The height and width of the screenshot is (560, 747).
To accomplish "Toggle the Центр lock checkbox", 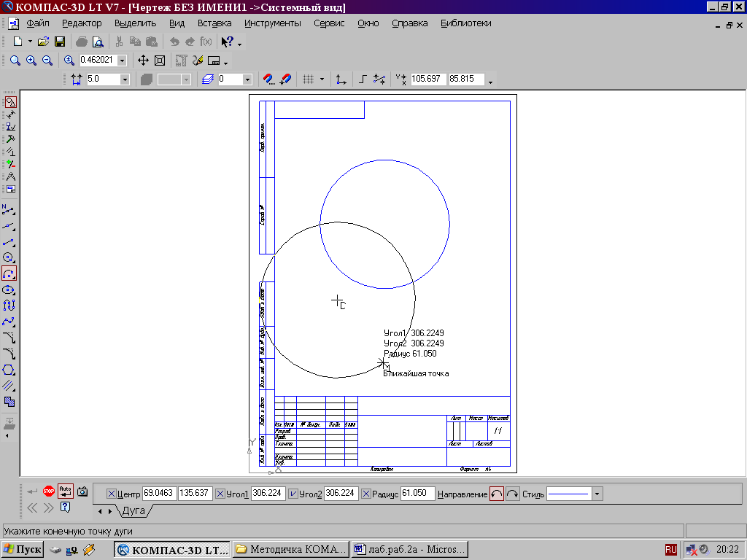I will coord(112,494).
